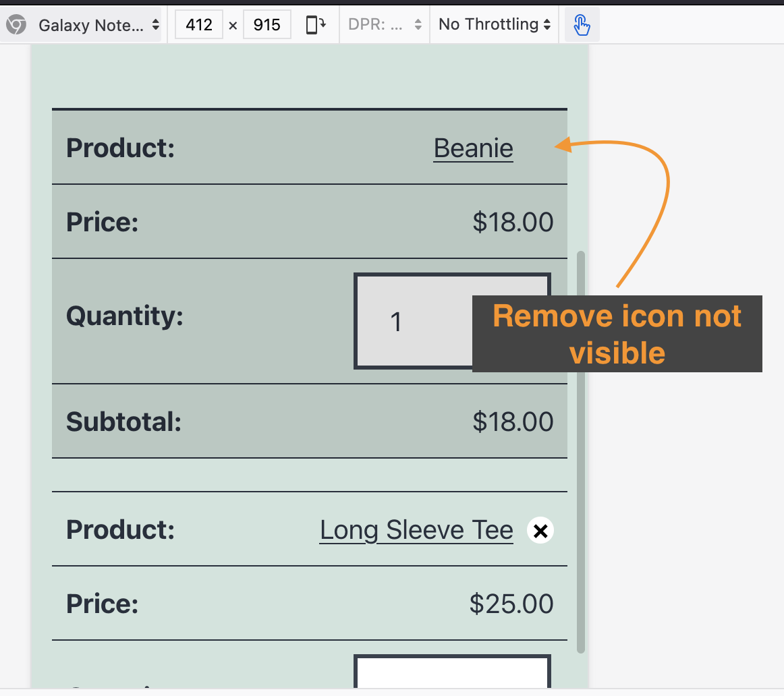Open the No Throttling dropdown
Viewport: 784px width, 696px height.
point(494,24)
